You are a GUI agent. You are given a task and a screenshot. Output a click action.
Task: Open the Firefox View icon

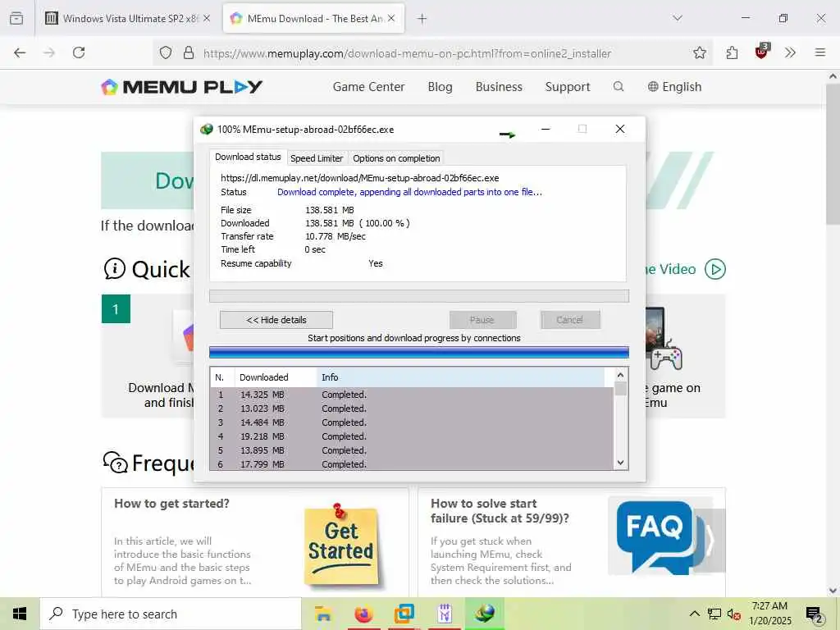click(16, 18)
